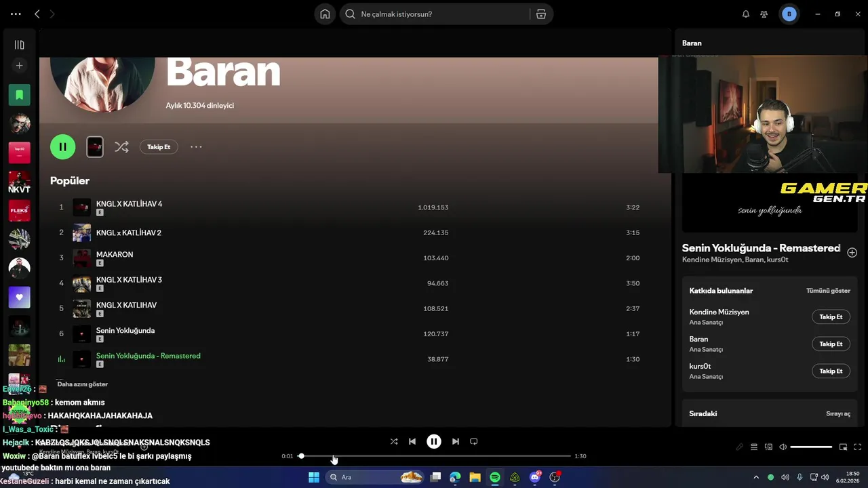868x488 pixels.
Task: Follow Baran with Takip Et on artist page
Action: 159,147
